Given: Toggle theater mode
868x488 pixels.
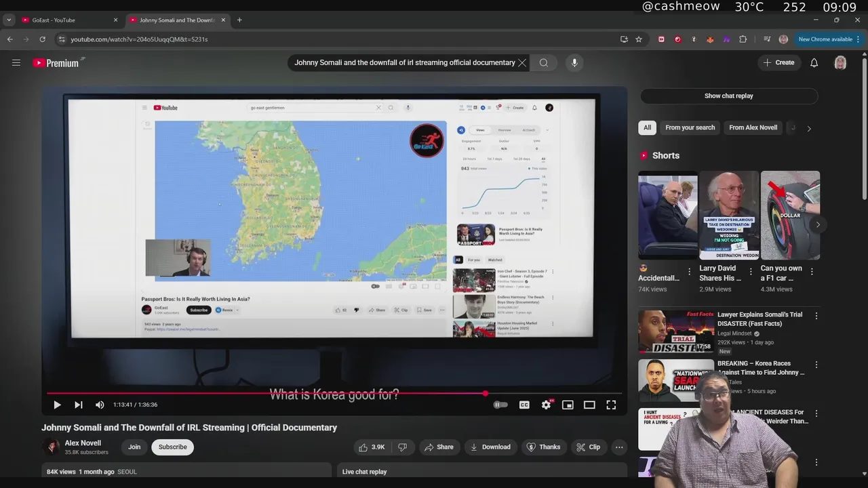Looking at the screenshot, I should pyautogui.click(x=589, y=405).
